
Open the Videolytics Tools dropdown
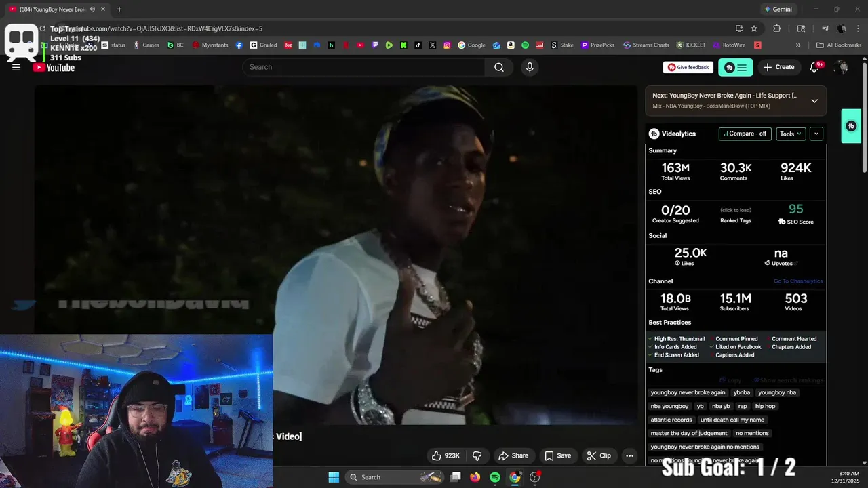pyautogui.click(x=791, y=134)
